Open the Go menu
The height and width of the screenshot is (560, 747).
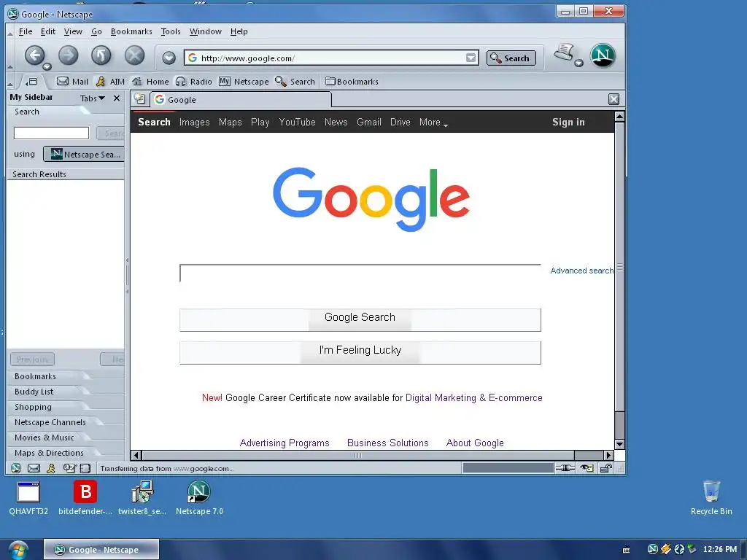coord(96,31)
